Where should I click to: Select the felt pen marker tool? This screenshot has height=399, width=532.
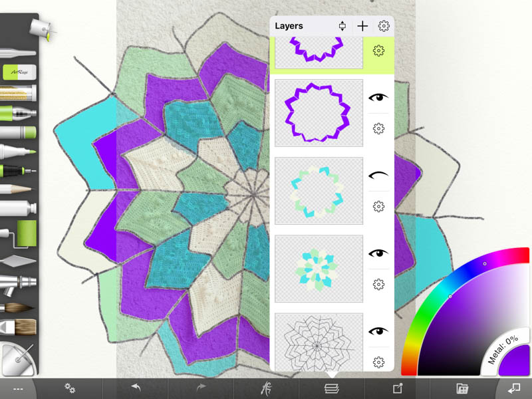click(18, 152)
